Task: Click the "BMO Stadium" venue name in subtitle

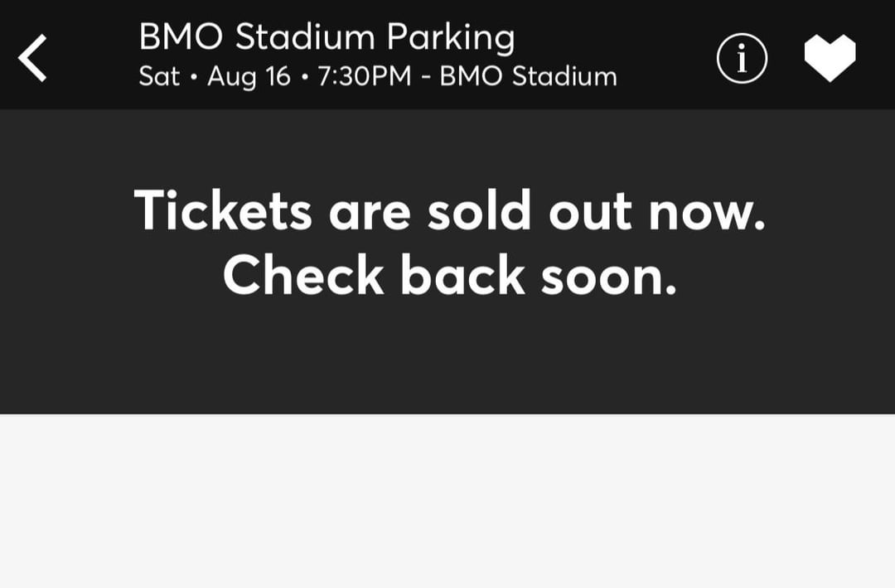Action: pyautogui.click(x=528, y=77)
